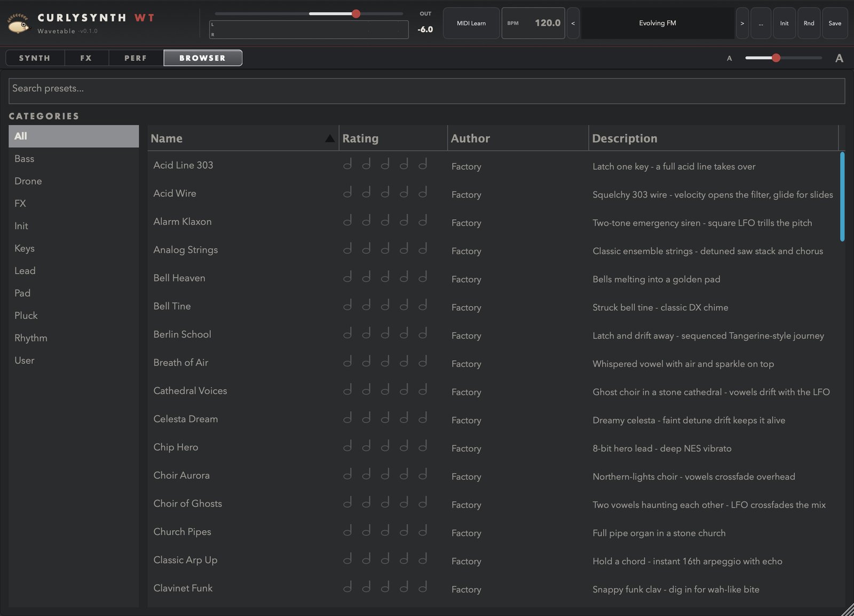This screenshot has width=854, height=616.
Task: Rate Chip Hero with fifth note icon
Action: (423, 446)
